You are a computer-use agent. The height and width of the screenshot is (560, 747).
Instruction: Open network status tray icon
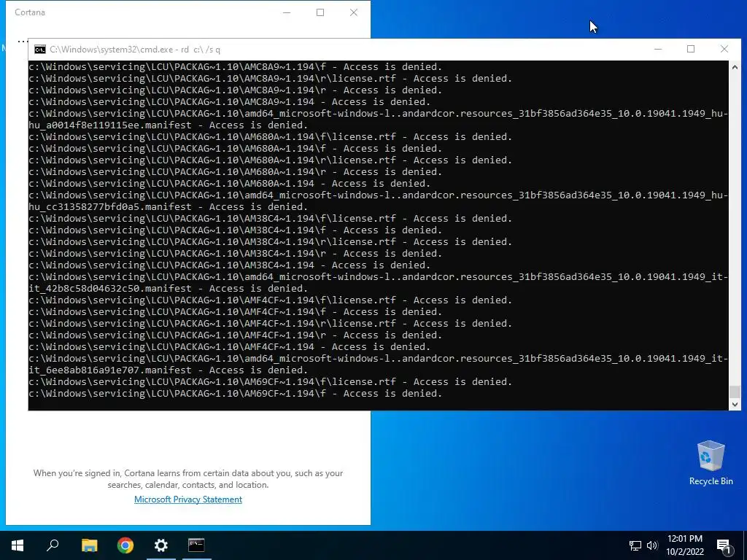tap(635, 545)
